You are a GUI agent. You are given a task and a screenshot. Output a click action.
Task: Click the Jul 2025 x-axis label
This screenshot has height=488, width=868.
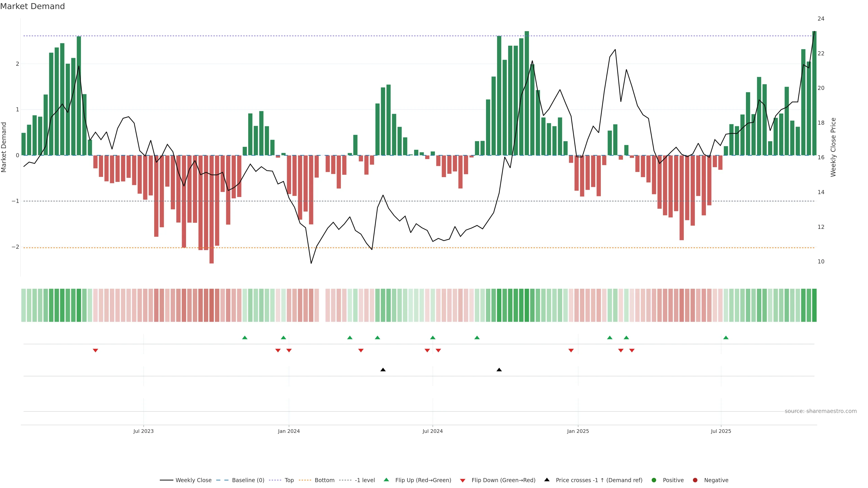coord(721,431)
